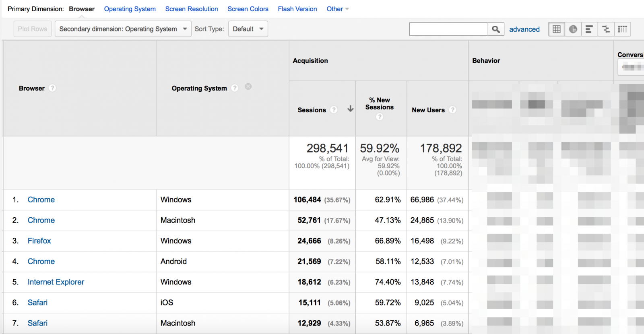This screenshot has height=334, width=644.
Task: Open the Internet Explorer browser row link
Action: click(56, 282)
